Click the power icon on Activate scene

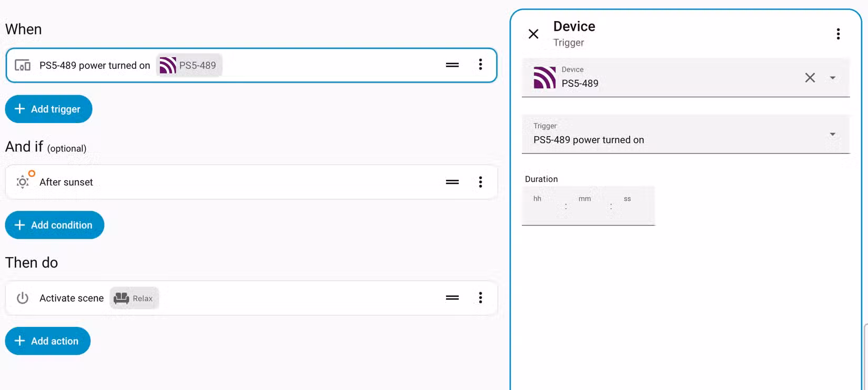[23, 298]
